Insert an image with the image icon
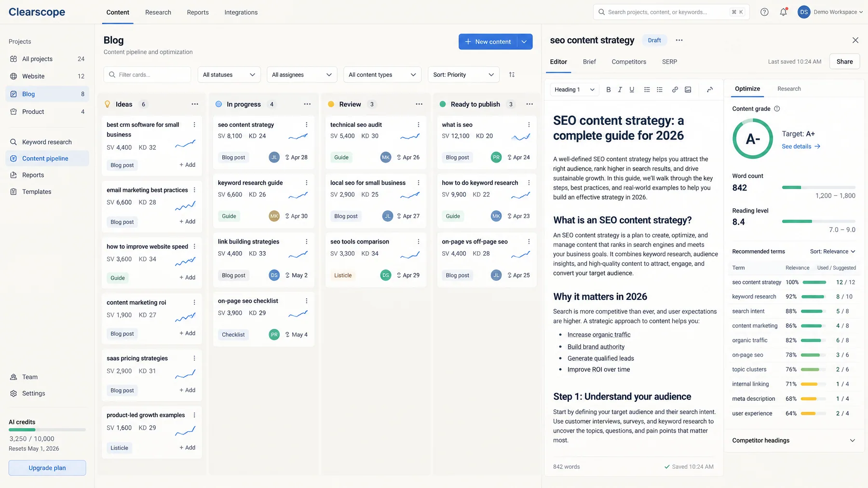 tap(688, 89)
